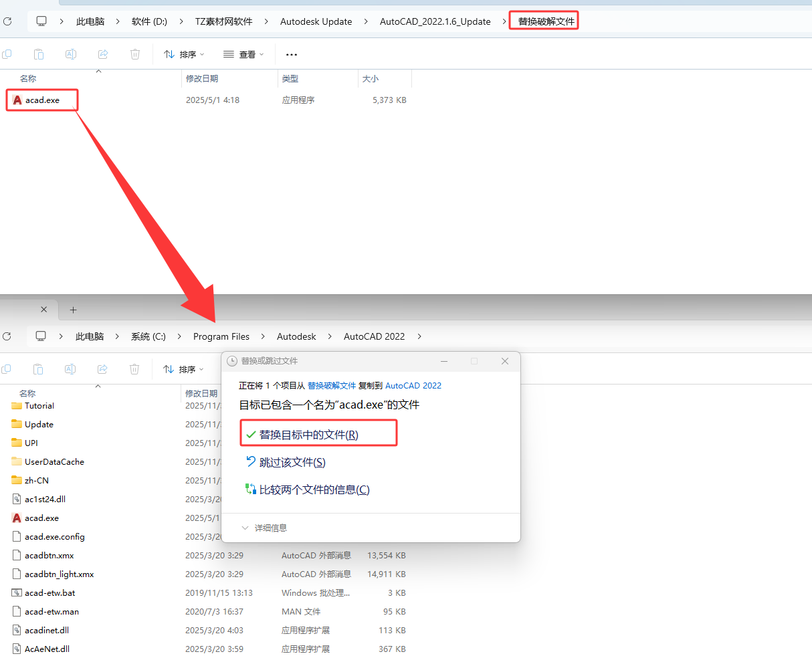
Task: Minimize the 替换或跳过文件 dialog
Action: [x=445, y=361]
